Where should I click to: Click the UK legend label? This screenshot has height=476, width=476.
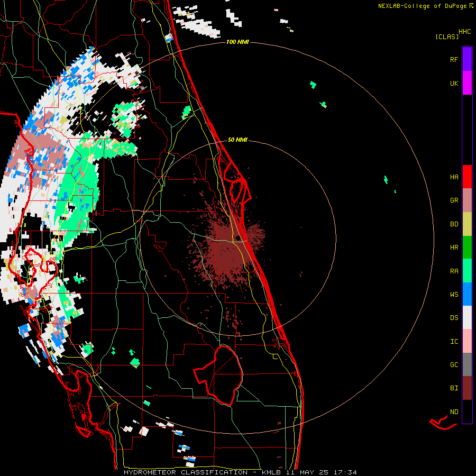tap(454, 83)
